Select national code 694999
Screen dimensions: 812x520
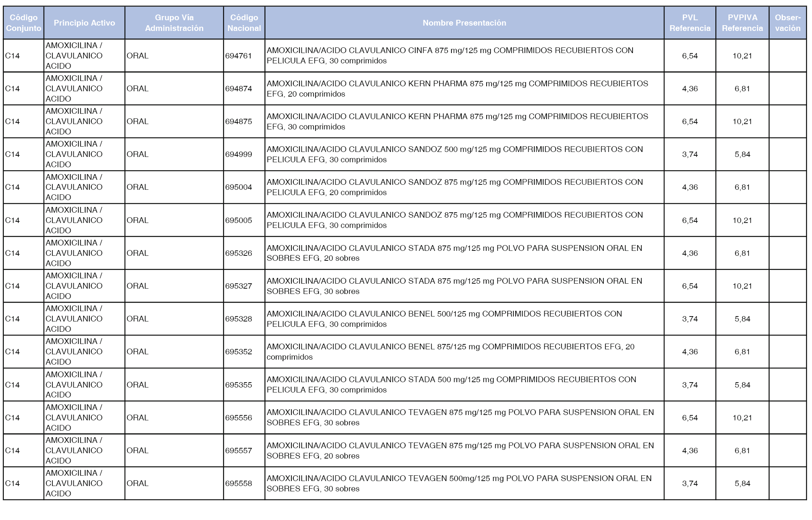click(239, 154)
